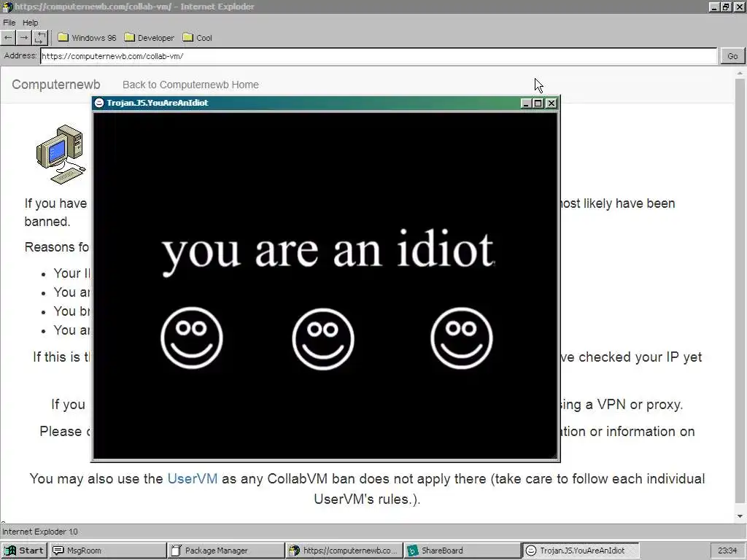Restore the Internet Exploder window

pyautogui.click(x=726, y=7)
